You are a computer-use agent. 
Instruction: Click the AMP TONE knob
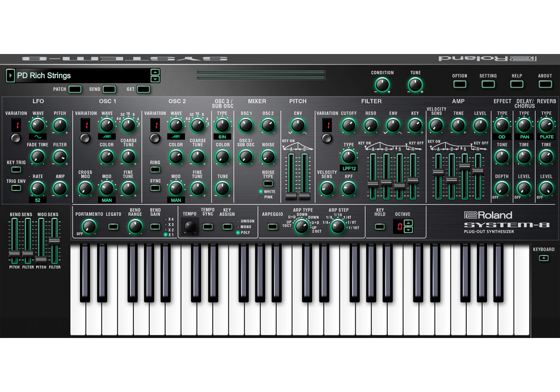[458, 125]
